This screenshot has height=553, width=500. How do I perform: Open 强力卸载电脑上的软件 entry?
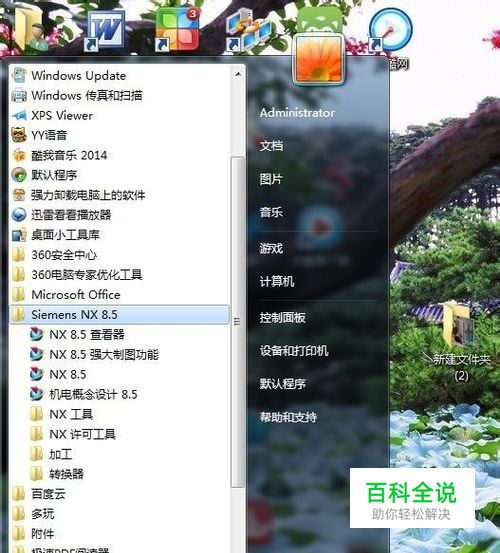click(120, 195)
